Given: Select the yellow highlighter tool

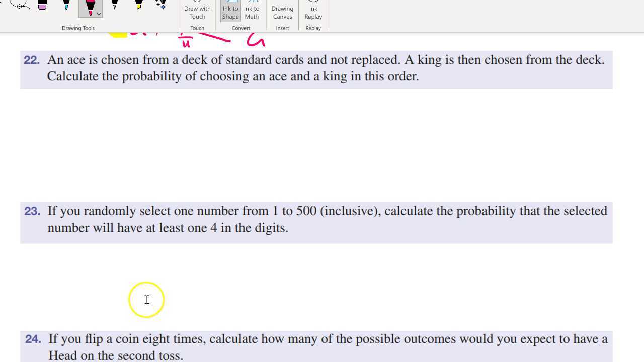Looking at the screenshot, I should 138,5.
